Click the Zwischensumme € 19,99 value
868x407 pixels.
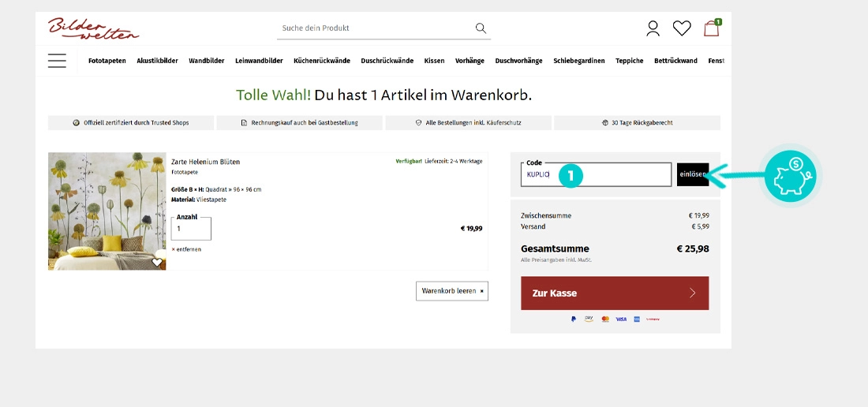coord(698,215)
